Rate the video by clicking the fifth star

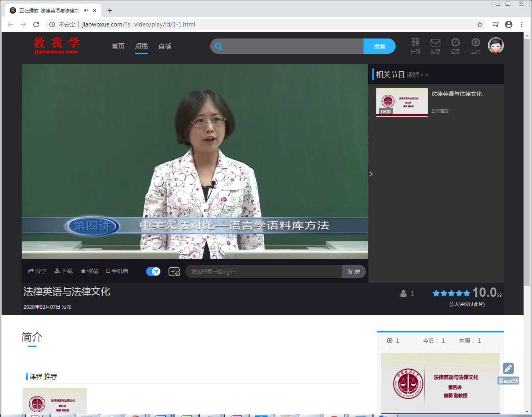tap(466, 293)
